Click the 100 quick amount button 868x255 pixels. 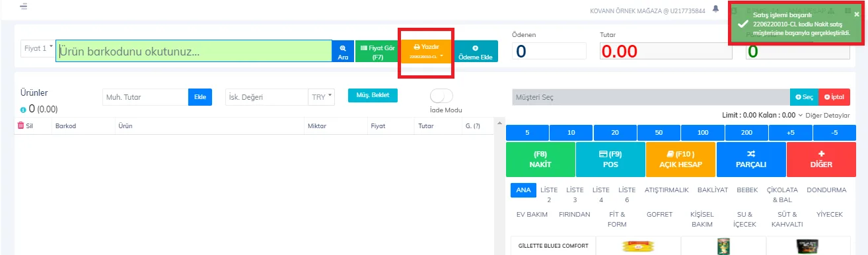pyautogui.click(x=703, y=133)
